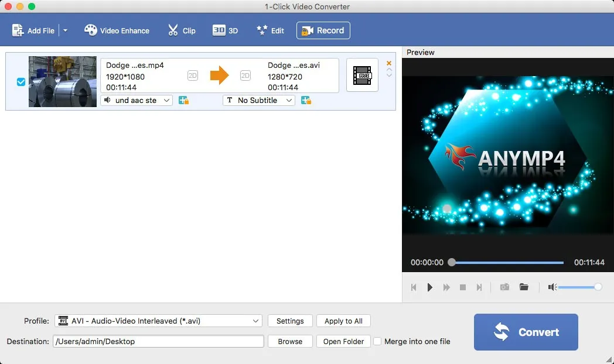Click the open folder icon under the preview
Viewport: 614px width, 364px height.
point(524,287)
